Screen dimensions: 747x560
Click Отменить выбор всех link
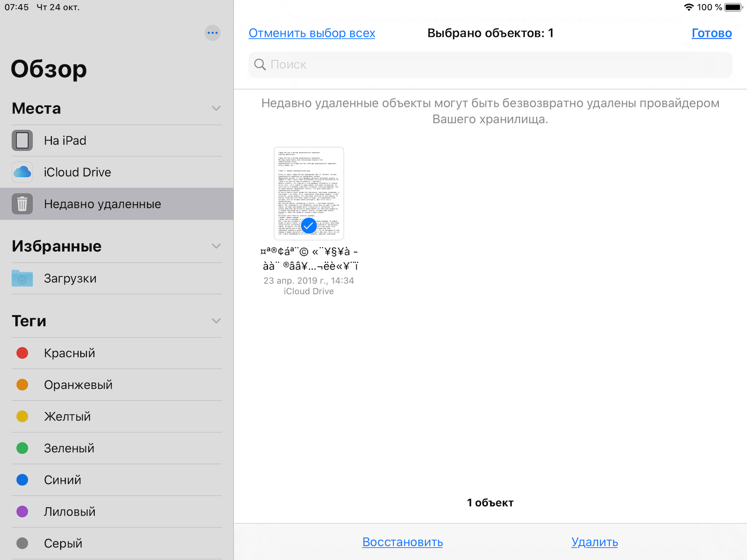(312, 33)
